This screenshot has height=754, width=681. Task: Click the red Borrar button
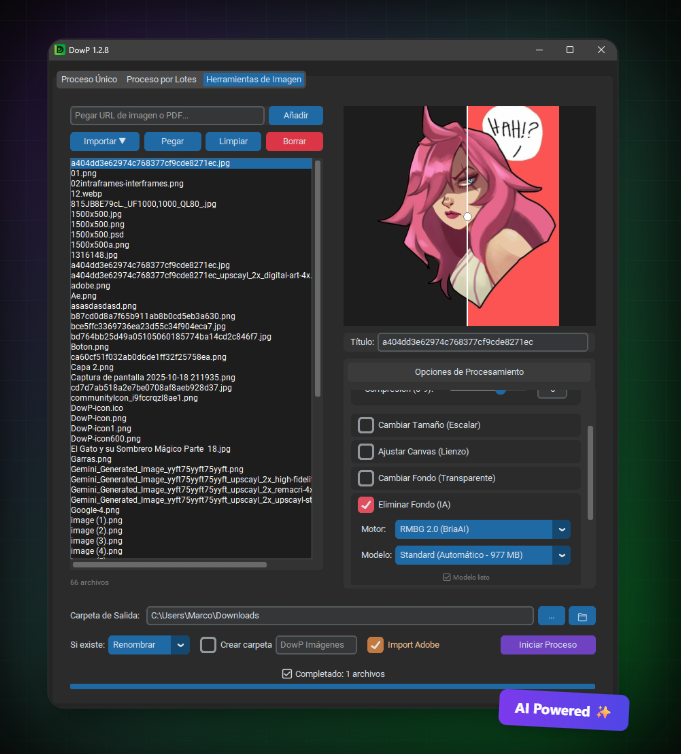[x=294, y=141]
